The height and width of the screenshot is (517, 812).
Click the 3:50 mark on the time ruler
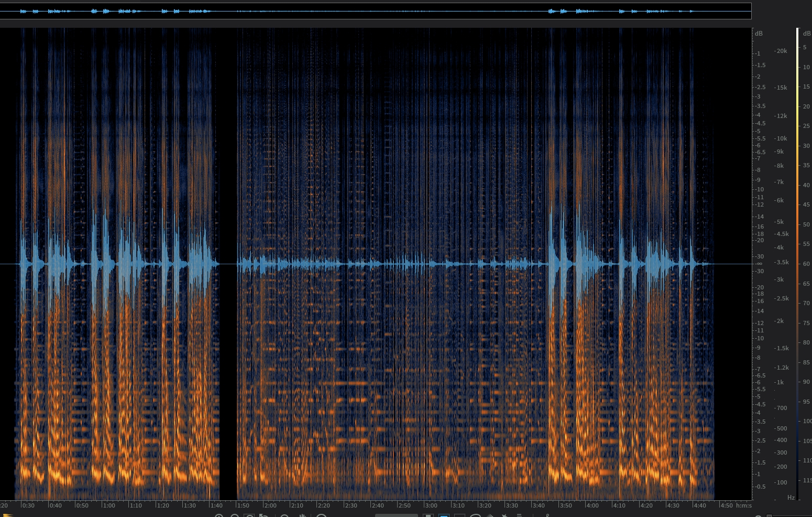point(566,505)
